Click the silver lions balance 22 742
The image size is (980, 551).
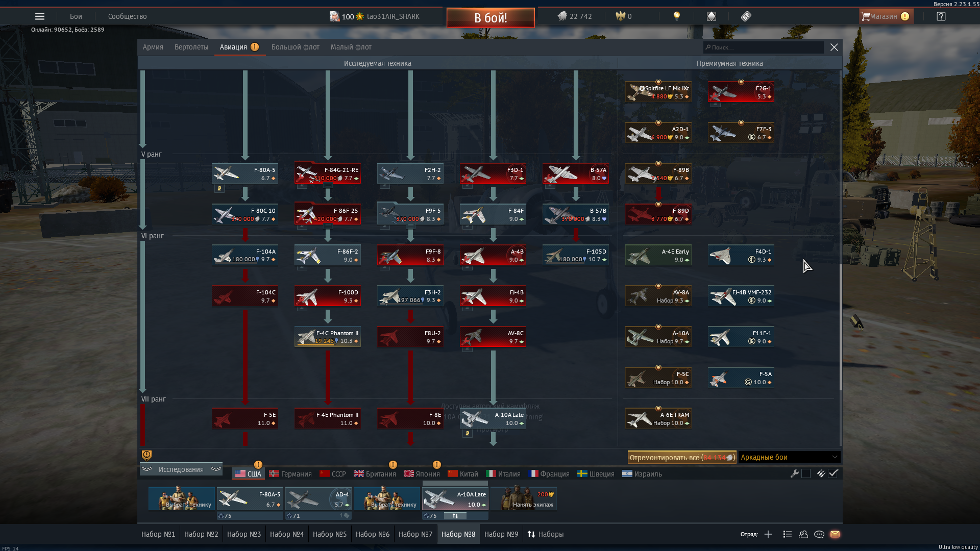pyautogui.click(x=575, y=16)
